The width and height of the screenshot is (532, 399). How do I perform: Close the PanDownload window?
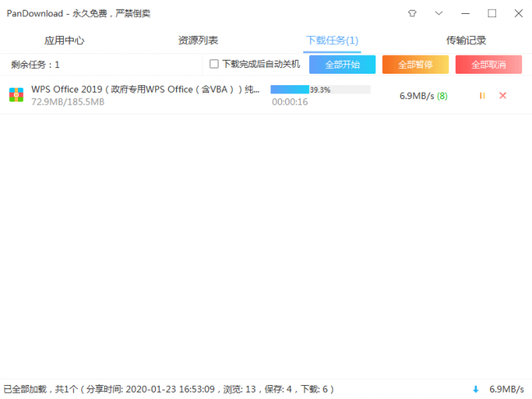coord(518,13)
